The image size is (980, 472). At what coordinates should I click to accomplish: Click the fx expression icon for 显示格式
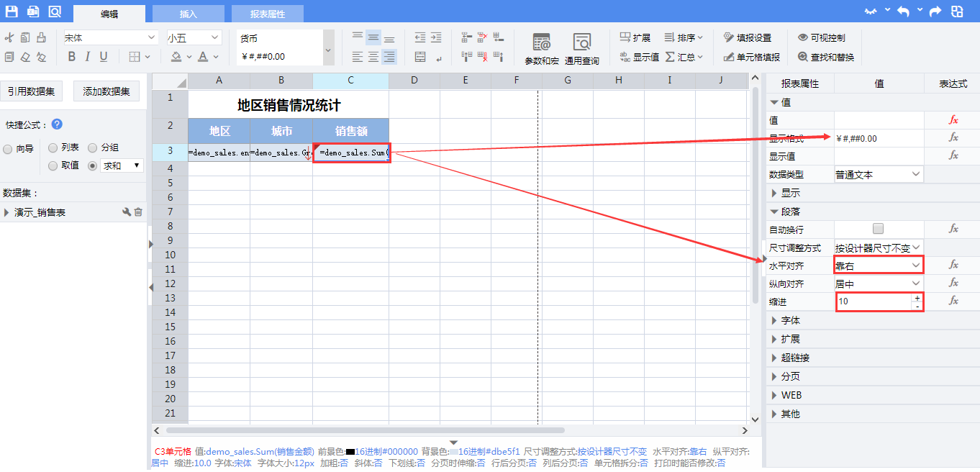pyautogui.click(x=953, y=138)
